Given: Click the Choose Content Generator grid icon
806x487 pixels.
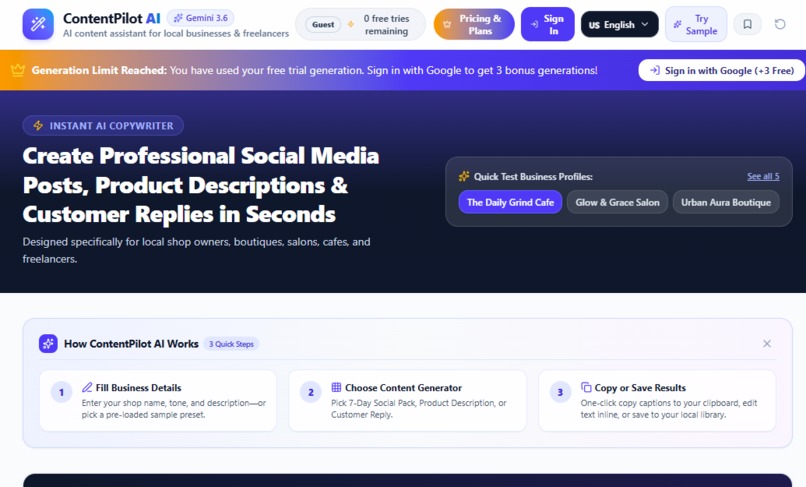Looking at the screenshot, I should 336,387.
